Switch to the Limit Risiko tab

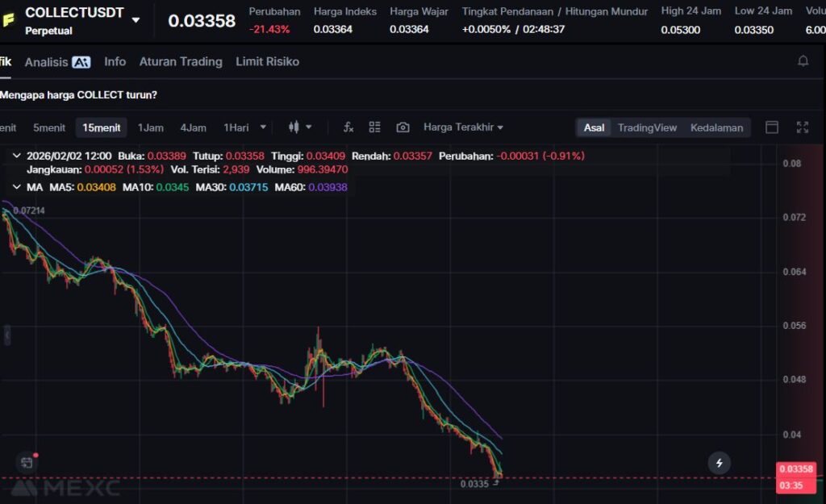pyautogui.click(x=267, y=62)
